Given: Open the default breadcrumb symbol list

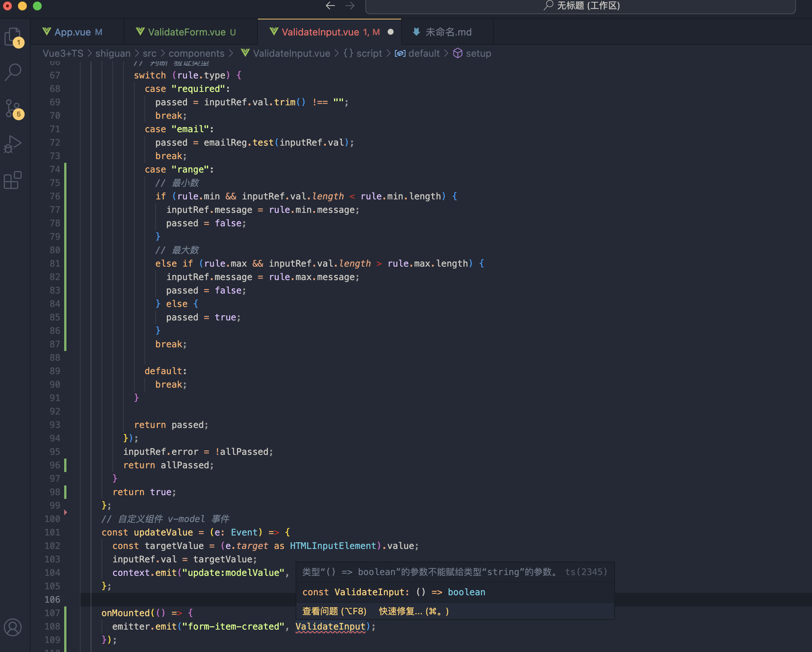Looking at the screenshot, I should point(417,53).
